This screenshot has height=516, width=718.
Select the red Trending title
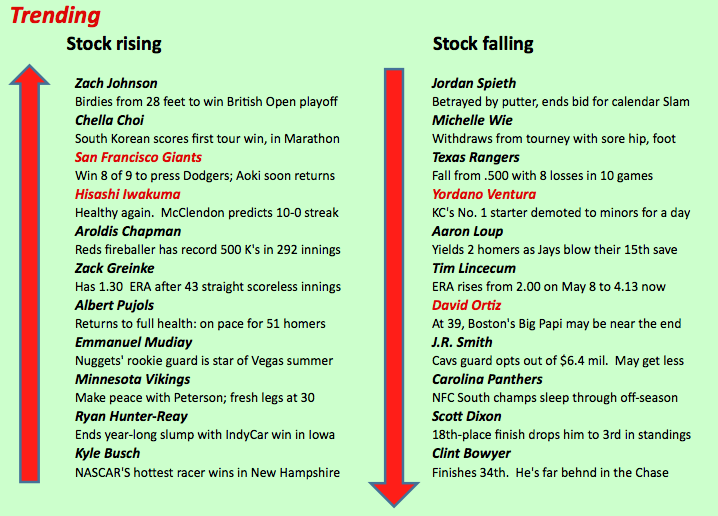55,15
